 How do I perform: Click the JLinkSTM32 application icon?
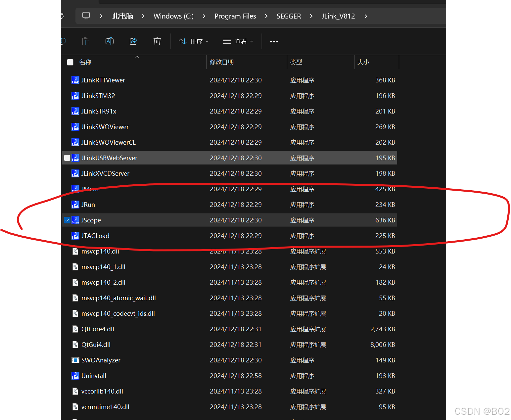(75, 96)
